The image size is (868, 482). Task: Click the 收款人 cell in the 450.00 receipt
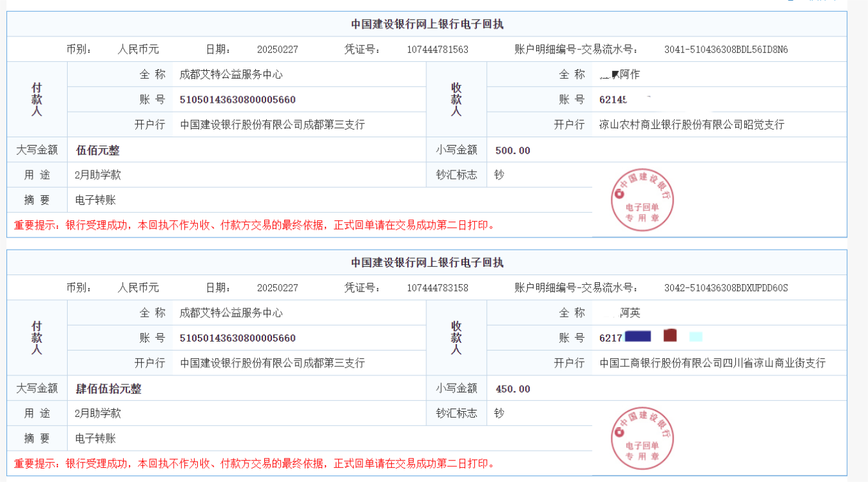click(x=456, y=338)
